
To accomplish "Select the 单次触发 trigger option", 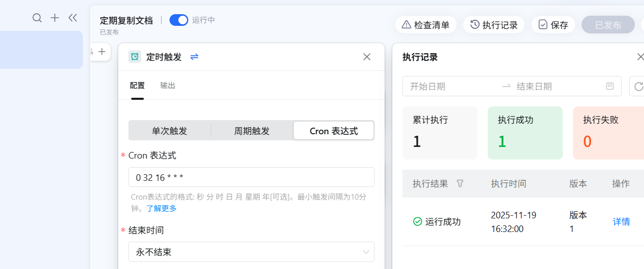I will (170, 131).
